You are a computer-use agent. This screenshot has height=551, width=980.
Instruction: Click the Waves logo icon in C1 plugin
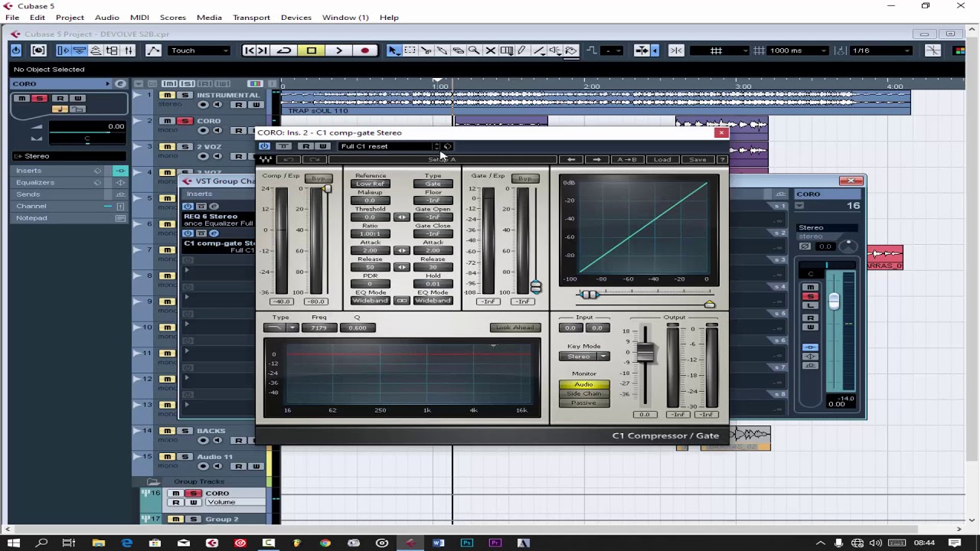266,159
